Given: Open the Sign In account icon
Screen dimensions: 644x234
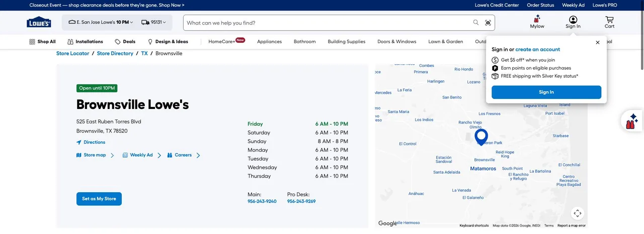Looking at the screenshot, I should click(x=573, y=22).
